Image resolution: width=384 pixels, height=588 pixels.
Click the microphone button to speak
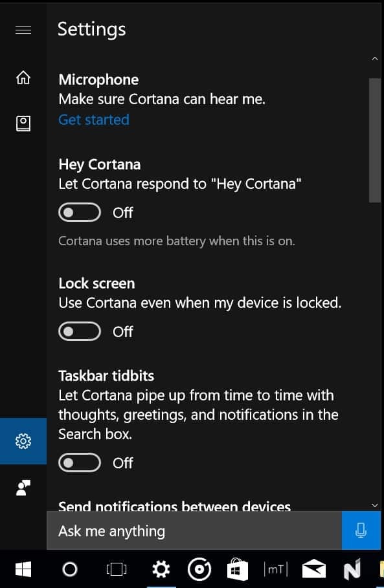361,530
